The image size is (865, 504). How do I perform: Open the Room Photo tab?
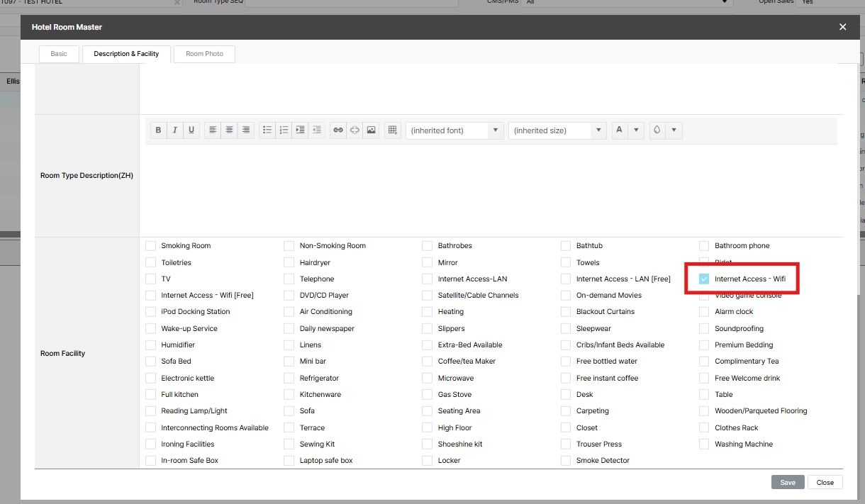pos(204,54)
